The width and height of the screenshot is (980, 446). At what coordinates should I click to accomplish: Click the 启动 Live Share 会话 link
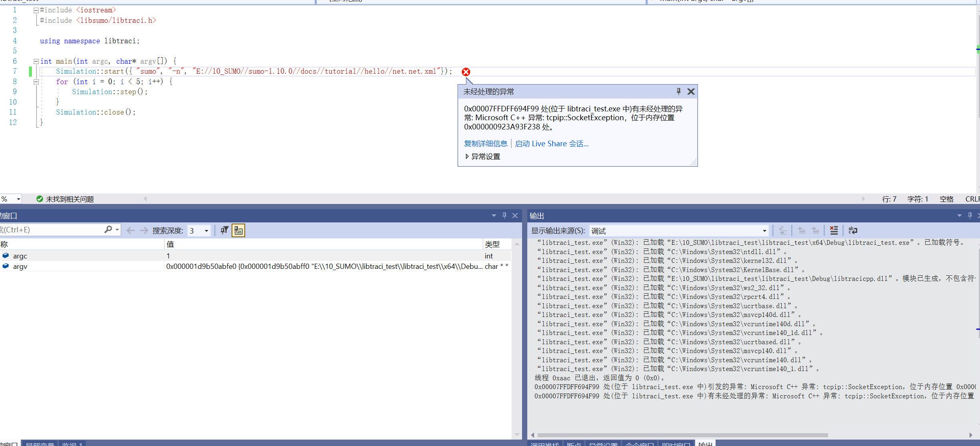coord(552,143)
